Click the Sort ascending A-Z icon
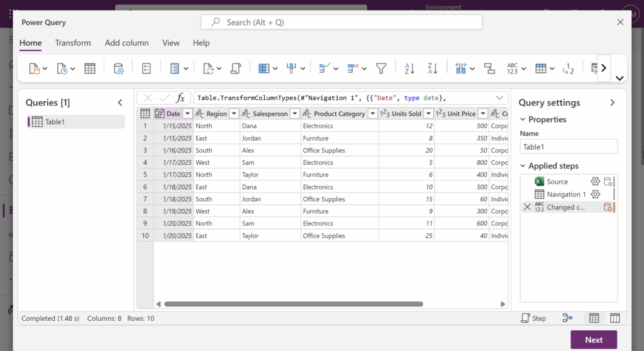Screen dimensions: 644x351 tap(409, 69)
